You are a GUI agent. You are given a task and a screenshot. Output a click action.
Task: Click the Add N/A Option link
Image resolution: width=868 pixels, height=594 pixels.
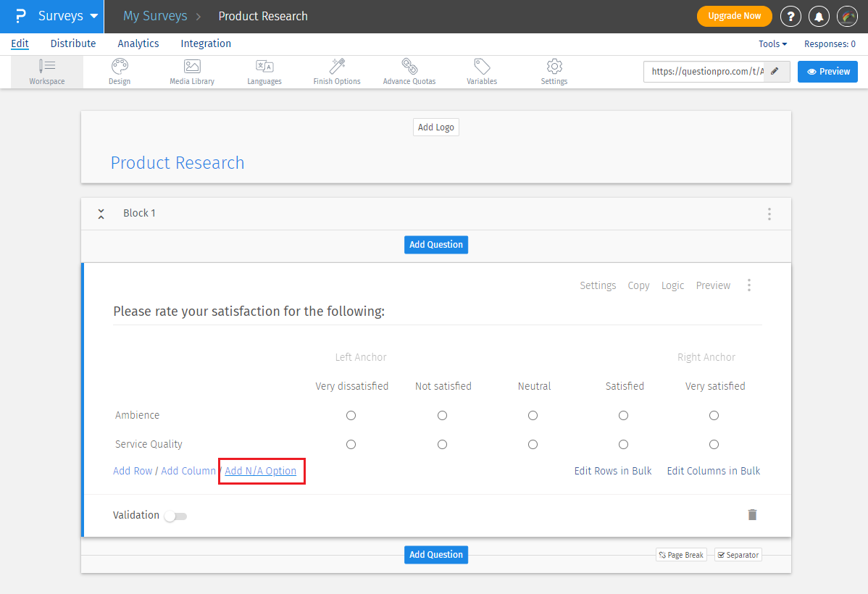(x=261, y=471)
